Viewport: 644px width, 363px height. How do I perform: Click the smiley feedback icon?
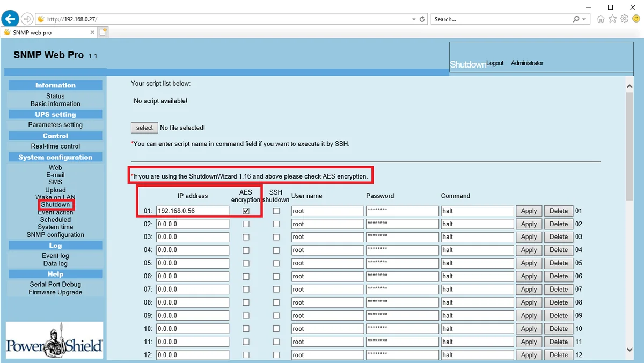point(636,19)
